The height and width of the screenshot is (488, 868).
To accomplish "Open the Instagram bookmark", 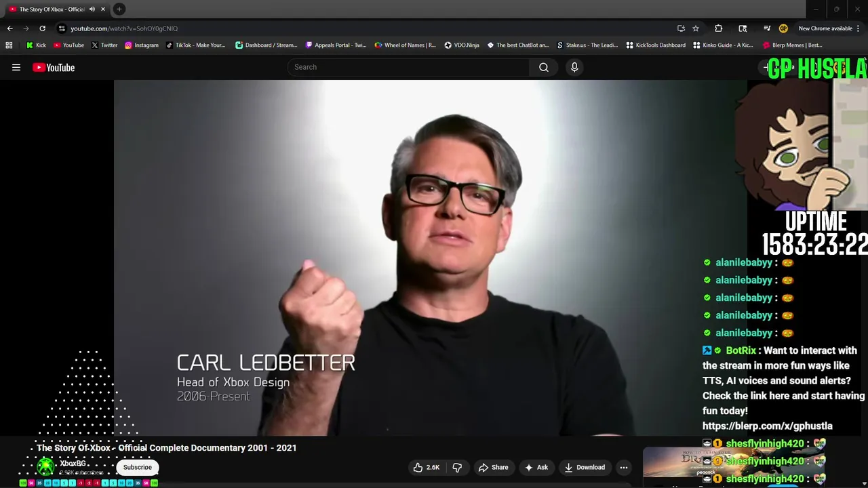I will 141,45.
